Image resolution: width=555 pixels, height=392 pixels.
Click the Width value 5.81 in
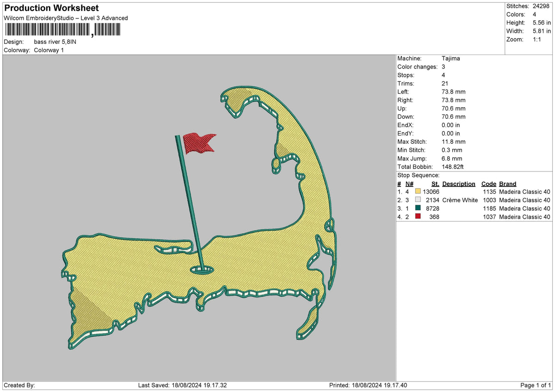(541, 31)
